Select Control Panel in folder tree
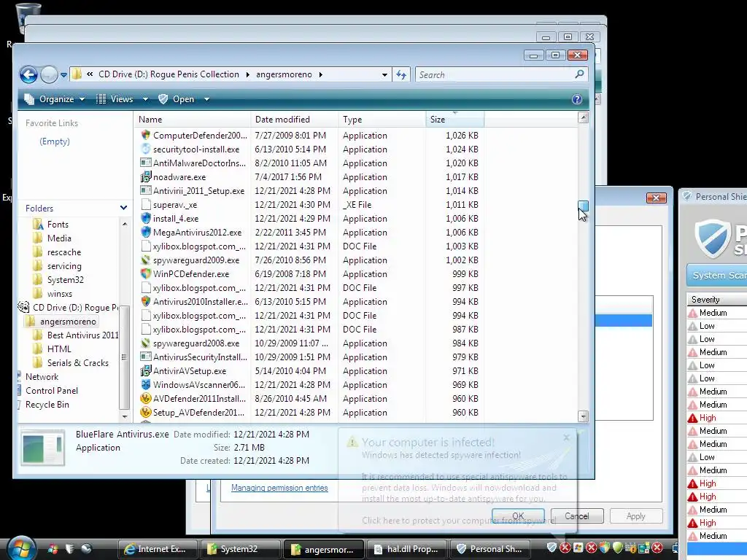The image size is (747, 560). click(52, 391)
